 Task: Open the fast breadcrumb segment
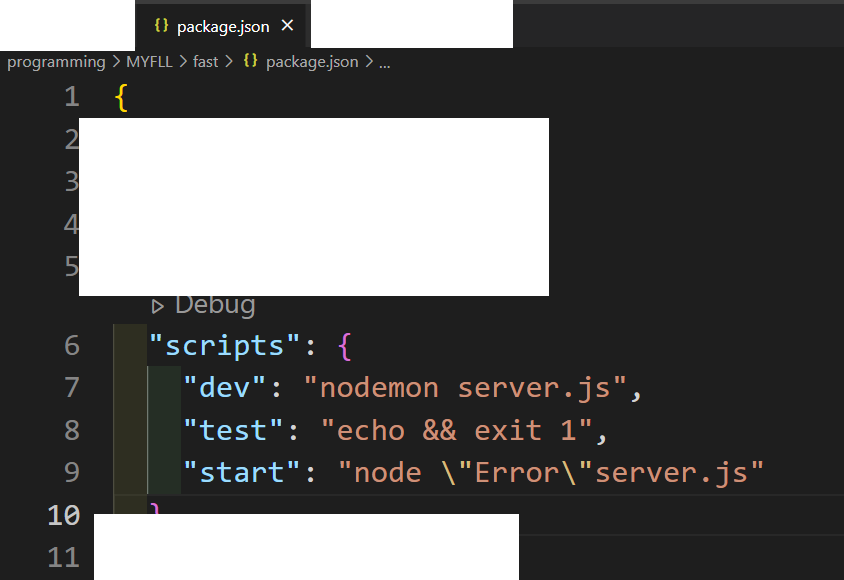click(x=205, y=62)
